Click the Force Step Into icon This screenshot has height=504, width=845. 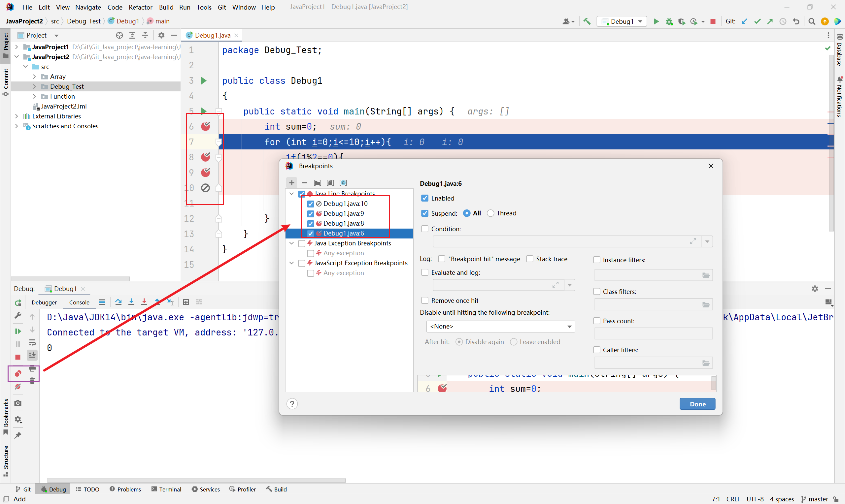tap(144, 301)
